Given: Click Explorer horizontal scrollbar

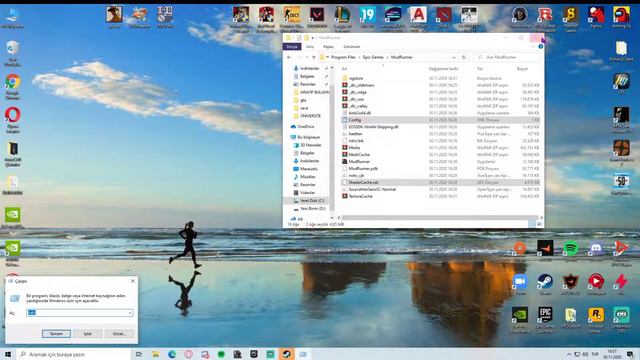Looking at the screenshot, I should pyautogui.click(x=440, y=218).
